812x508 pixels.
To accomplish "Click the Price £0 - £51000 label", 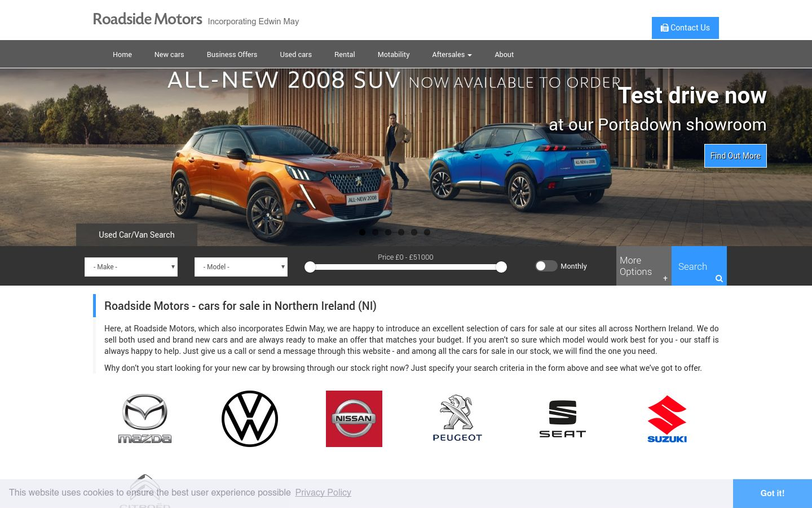I will coord(405,257).
